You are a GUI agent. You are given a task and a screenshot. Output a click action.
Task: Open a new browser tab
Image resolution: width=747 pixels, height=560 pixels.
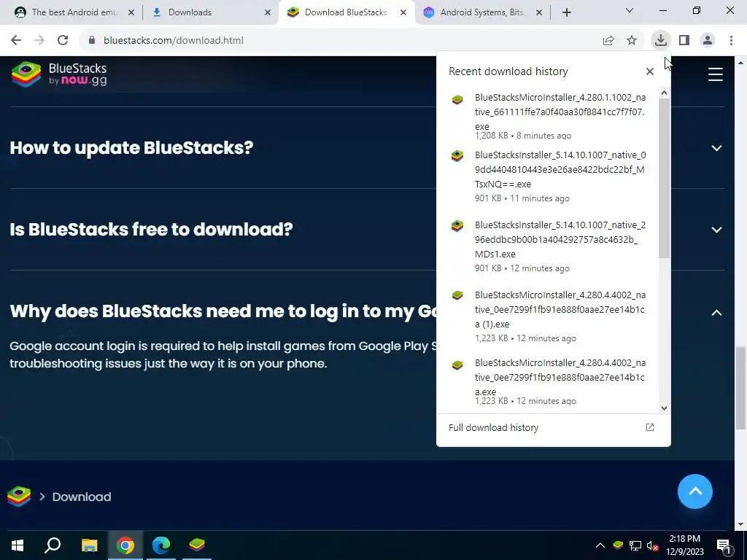566,12
